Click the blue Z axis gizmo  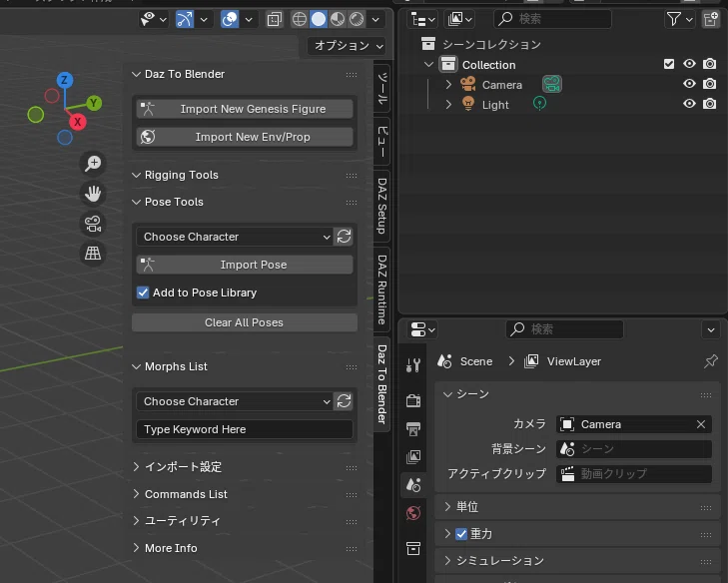[x=65, y=80]
